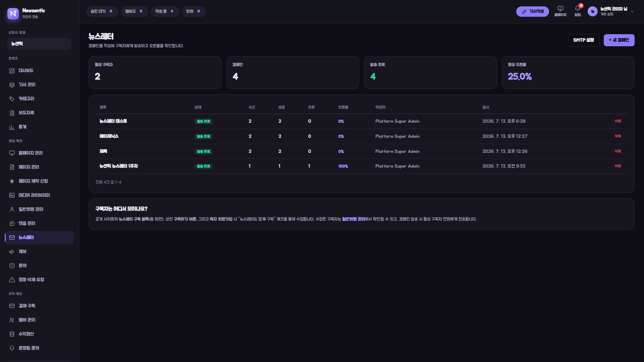Follow the 일반회원 관리 link in the help text

click(x=353, y=219)
